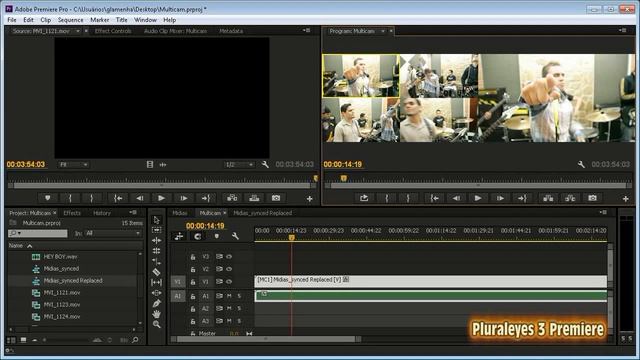Select the Track Select tool
The height and width of the screenshot is (360, 640).
click(x=157, y=230)
